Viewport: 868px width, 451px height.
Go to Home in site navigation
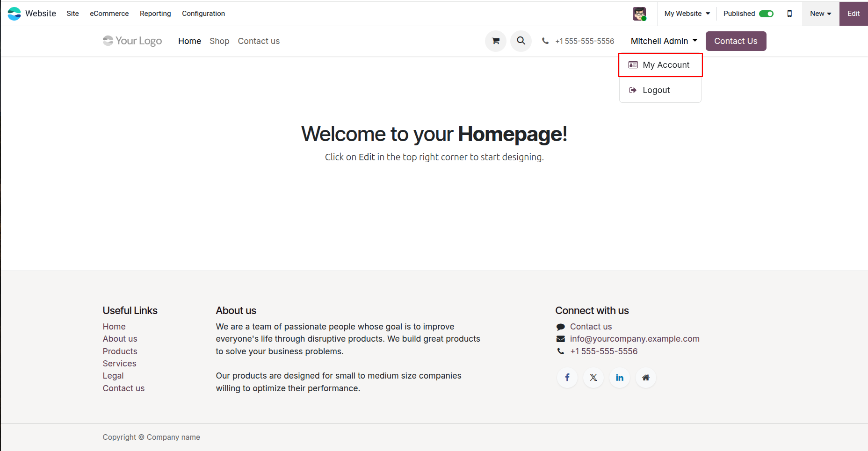pyautogui.click(x=189, y=41)
